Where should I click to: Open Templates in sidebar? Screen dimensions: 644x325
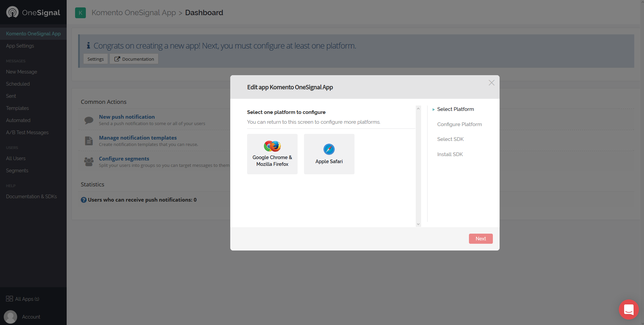pyautogui.click(x=18, y=108)
